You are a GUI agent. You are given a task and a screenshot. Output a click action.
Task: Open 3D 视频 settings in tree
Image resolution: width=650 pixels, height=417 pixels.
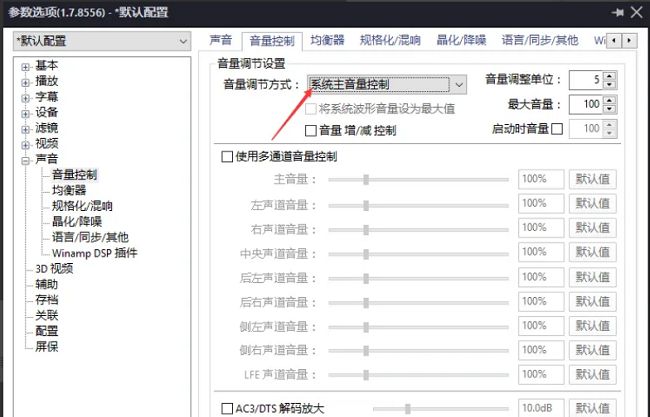(54, 269)
